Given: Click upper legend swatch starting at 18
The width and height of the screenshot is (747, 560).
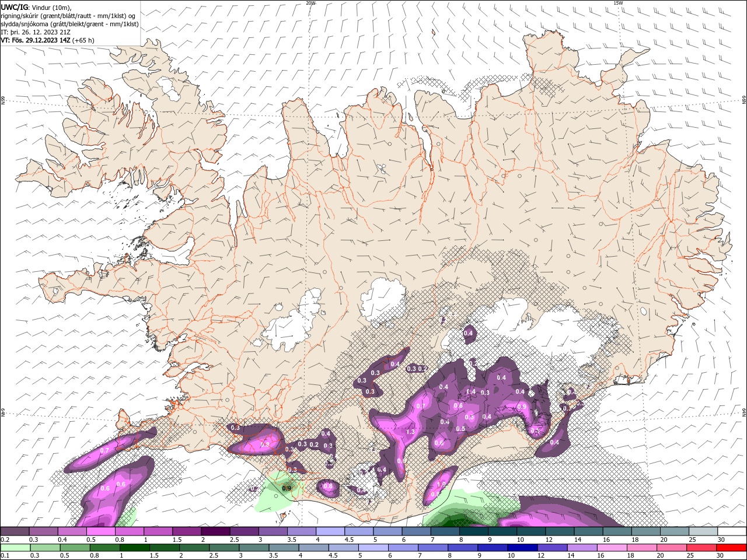Looking at the screenshot, I should point(645,531).
